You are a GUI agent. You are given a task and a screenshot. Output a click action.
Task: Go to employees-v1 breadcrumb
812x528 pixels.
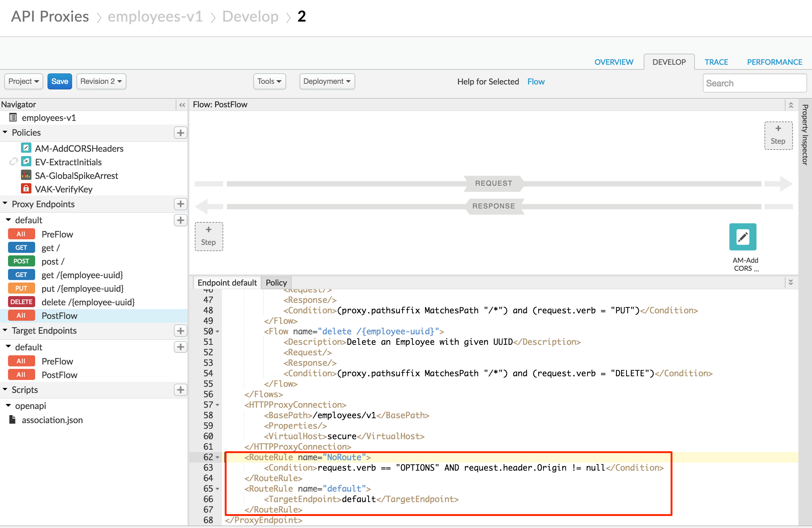click(155, 16)
